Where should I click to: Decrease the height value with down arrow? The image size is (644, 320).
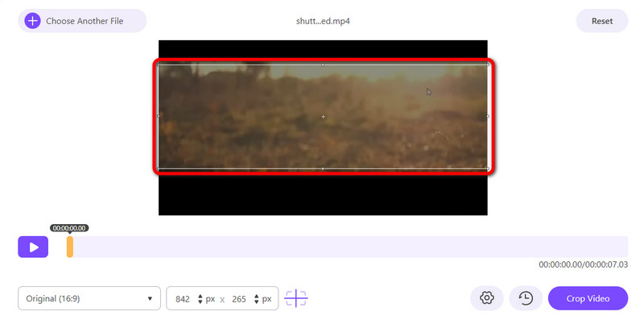(x=256, y=301)
